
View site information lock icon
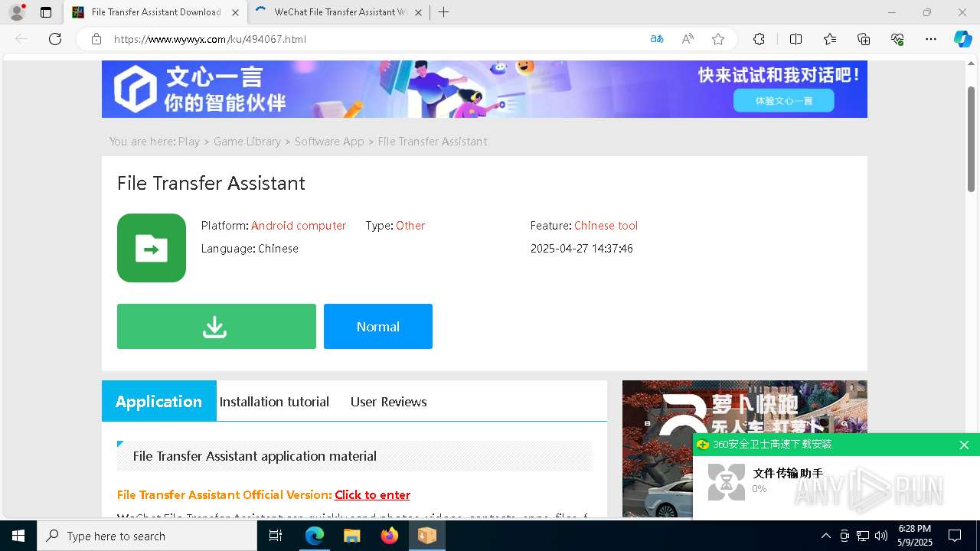[x=96, y=39]
